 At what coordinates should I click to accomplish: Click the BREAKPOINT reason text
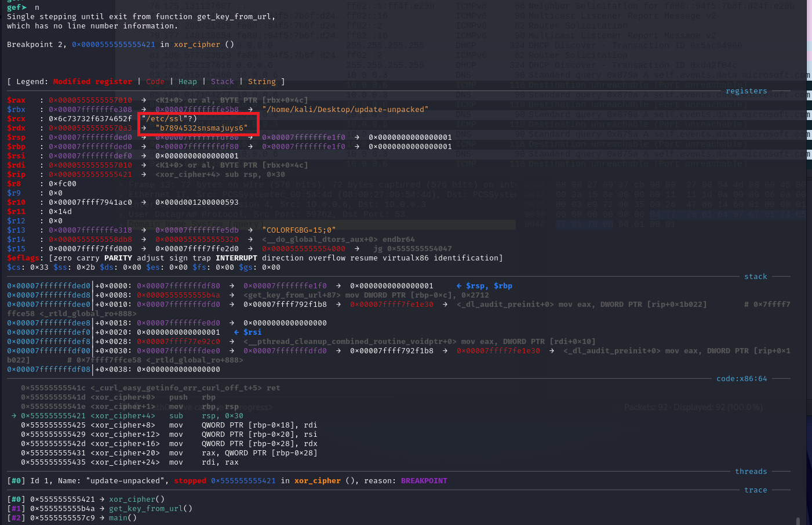coord(424,481)
